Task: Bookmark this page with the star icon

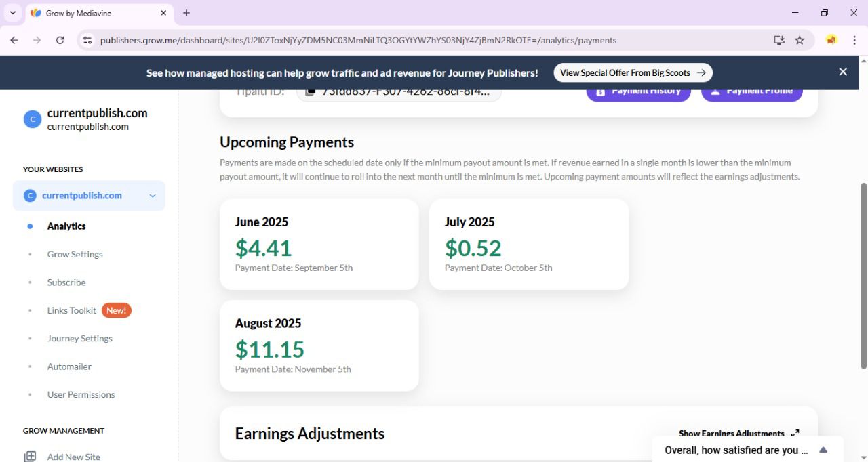Action: coord(800,40)
